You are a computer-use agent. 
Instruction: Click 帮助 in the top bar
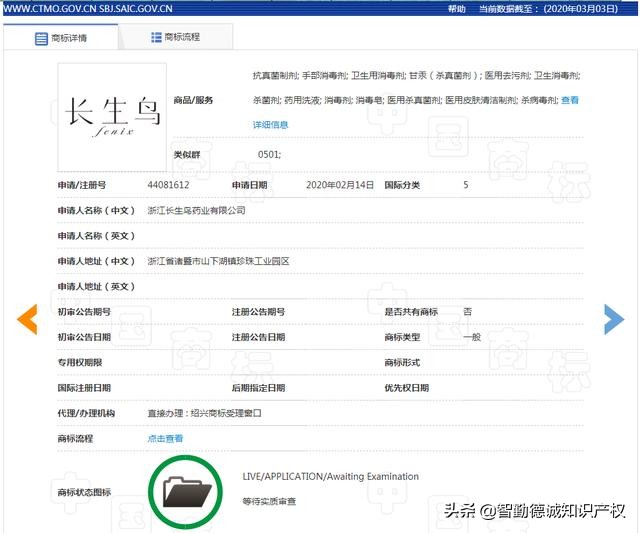click(456, 9)
